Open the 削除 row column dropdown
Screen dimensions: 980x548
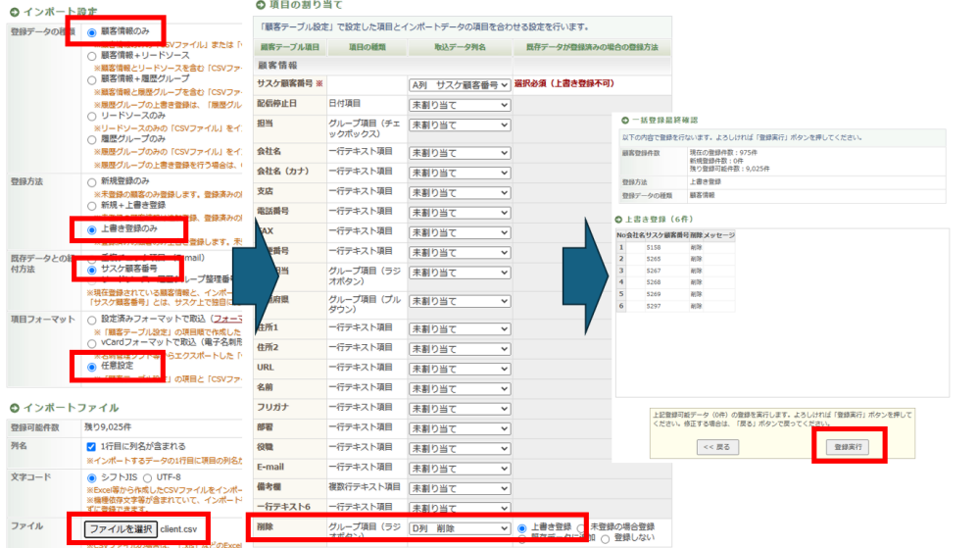point(460,528)
